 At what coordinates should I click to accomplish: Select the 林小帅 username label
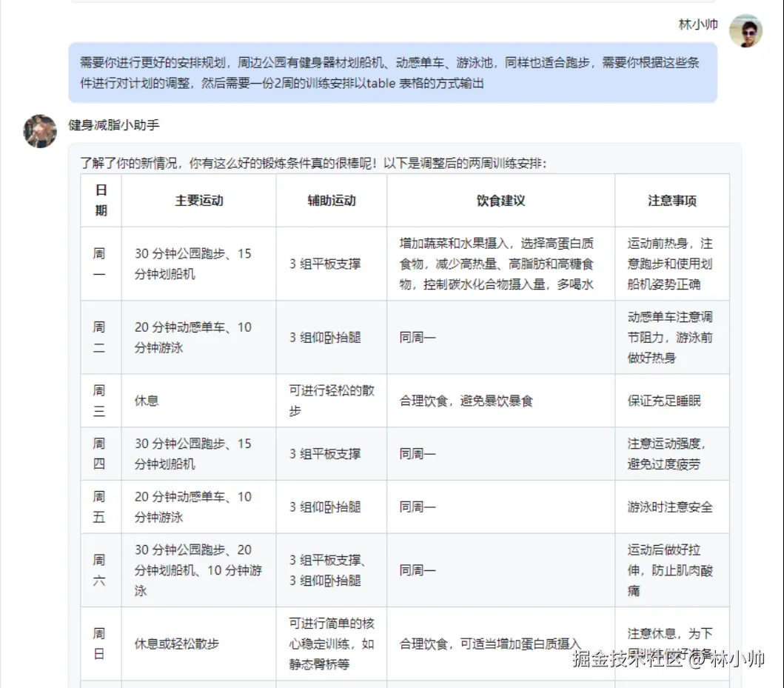(x=698, y=23)
